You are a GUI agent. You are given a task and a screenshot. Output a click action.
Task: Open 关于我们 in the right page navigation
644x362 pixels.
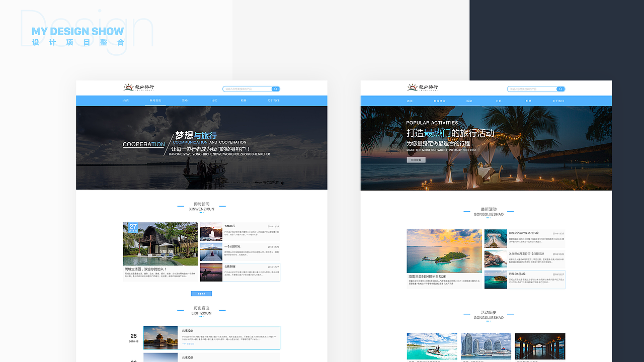(557, 101)
